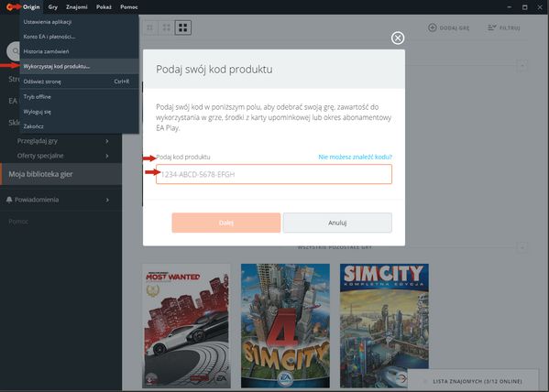Image resolution: width=549 pixels, height=392 pixels.
Task: Click the Powiadomienia bell icon
Action: click(9, 200)
